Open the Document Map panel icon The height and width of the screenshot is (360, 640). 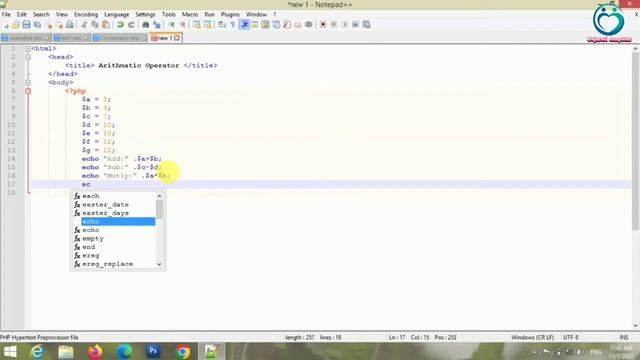tap(265, 24)
